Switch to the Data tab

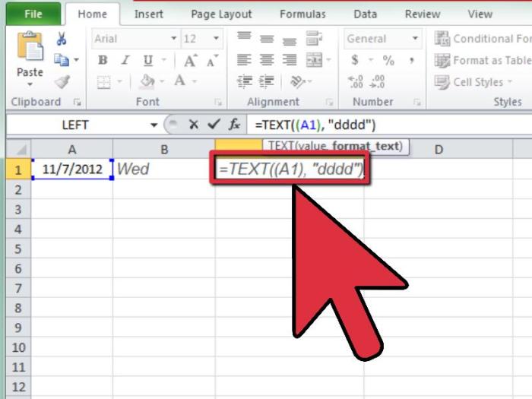click(x=365, y=14)
